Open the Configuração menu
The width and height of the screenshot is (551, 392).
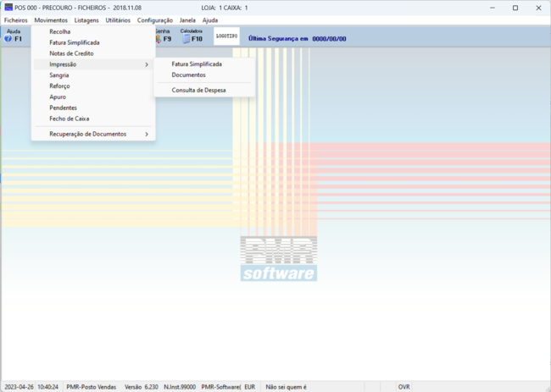coord(155,19)
